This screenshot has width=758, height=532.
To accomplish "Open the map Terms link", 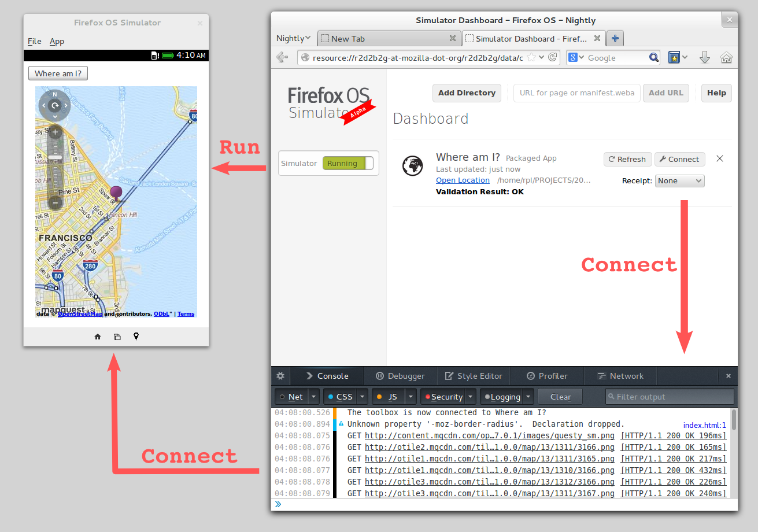I will tap(186, 314).
